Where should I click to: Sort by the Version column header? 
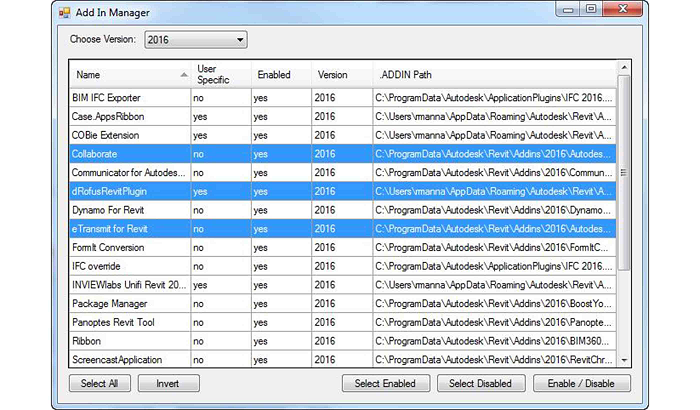click(342, 75)
